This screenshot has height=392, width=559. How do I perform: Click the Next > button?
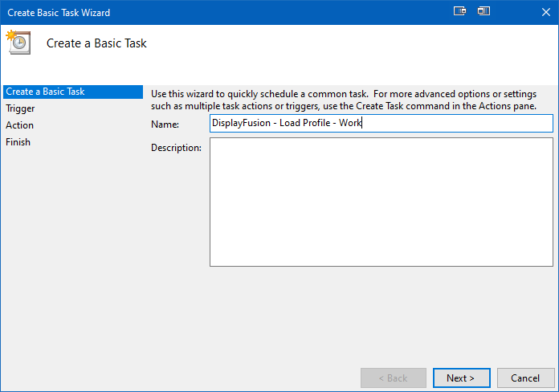tap(461, 378)
